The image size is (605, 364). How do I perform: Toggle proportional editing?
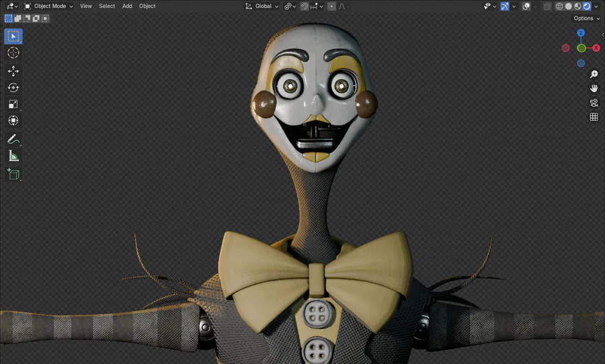point(331,6)
